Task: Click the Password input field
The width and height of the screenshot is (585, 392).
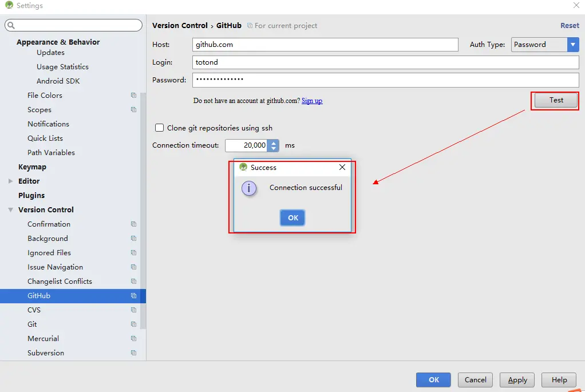Action: point(386,80)
